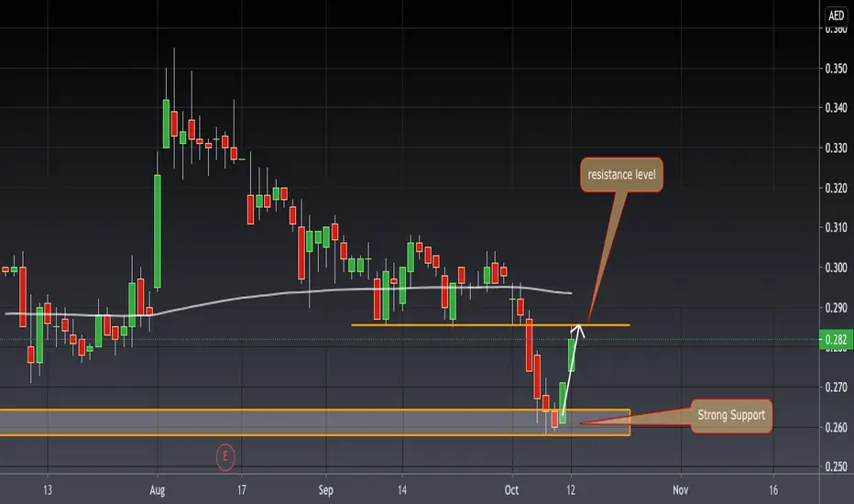The width and height of the screenshot is (854, 504).
Task: Select the 'resistance level' callout label
Action: pyautogui.click(x=621, y=175)
